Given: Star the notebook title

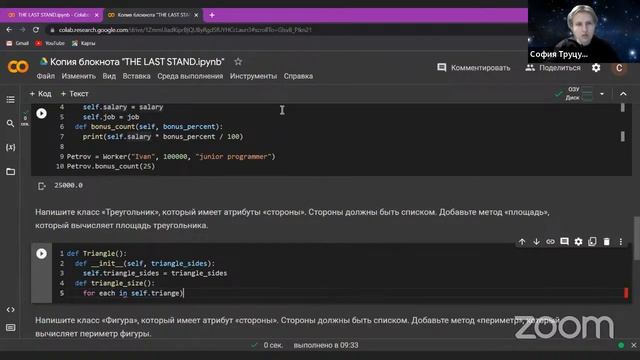Looking at the screenshot, I should click(238, 62).
